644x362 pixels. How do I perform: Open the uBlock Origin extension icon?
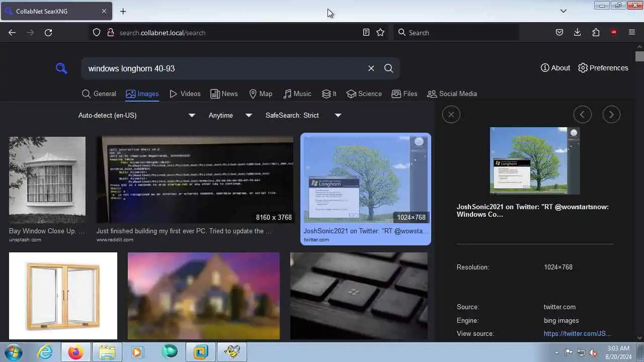(x=614, y=32)
